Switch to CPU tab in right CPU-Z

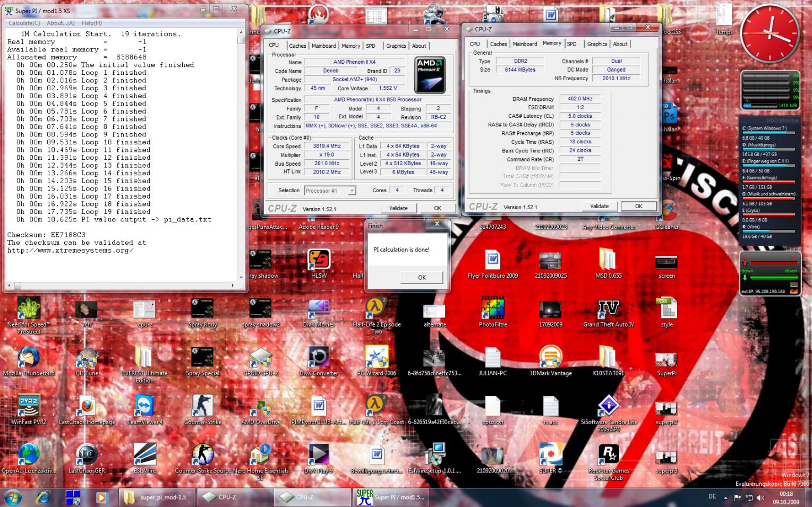click(x=475, y=44)
